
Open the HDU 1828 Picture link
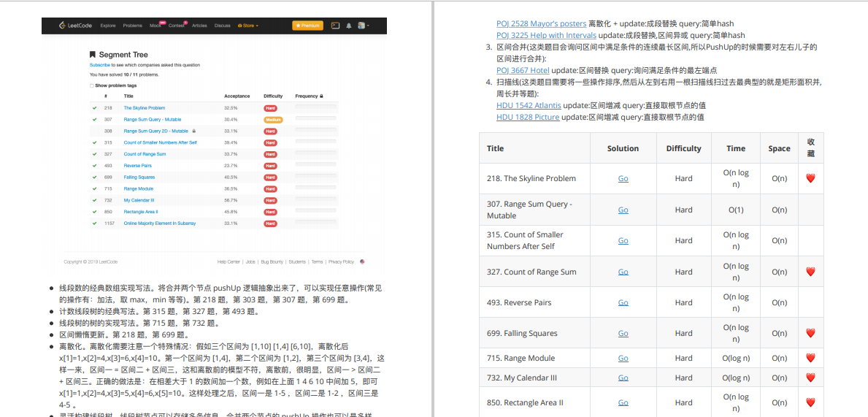pyautogui.click(x=528, y=117)
